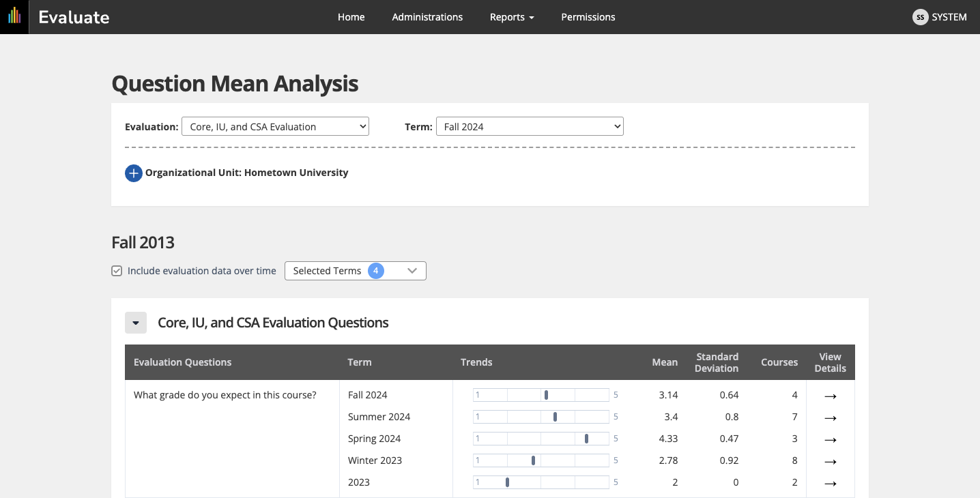Image resolution: width=980 pixels, height=498 pixels.
Task: Expand Organizational Unit with blue plus icon
Action: pos(134,173)
